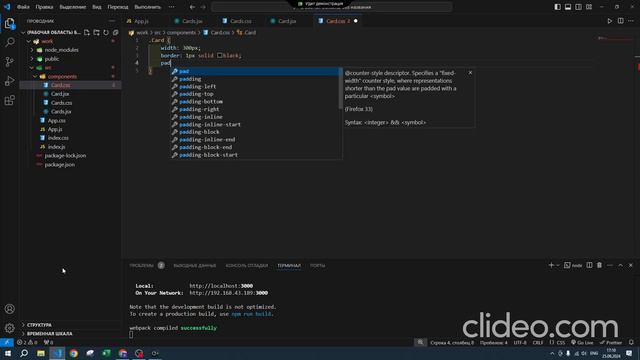640x360 pixels.
Task: Go forward with the navigation arrow
Action: click(x=203, y=7)
